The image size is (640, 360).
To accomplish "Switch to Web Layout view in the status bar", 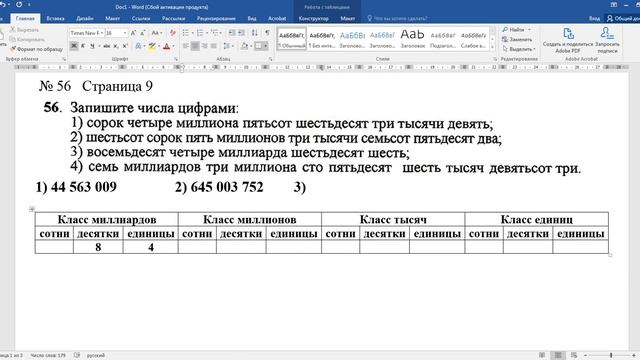I will pos(574,355).
